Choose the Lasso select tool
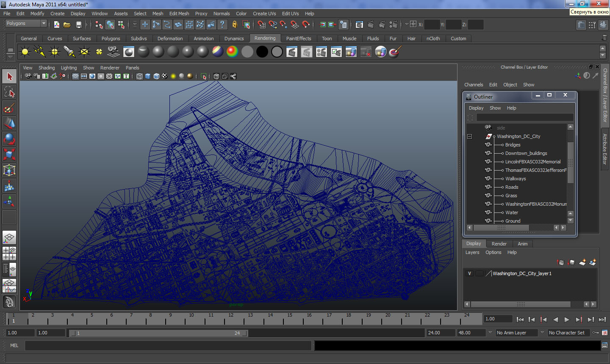This screenshot has height=364, width=610. [9, 92]
